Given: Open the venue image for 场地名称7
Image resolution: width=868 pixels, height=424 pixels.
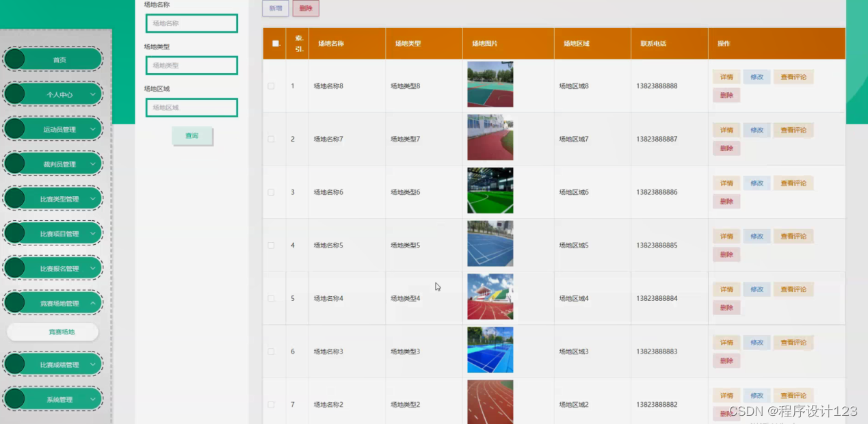Looking at the screenshot, I should [490, 137].
